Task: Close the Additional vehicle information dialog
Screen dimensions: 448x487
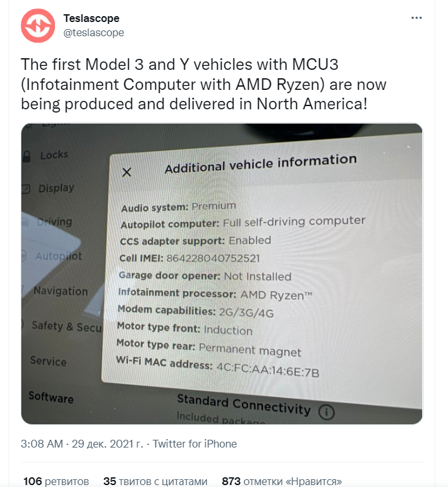Action: click(x=127, y=172)
